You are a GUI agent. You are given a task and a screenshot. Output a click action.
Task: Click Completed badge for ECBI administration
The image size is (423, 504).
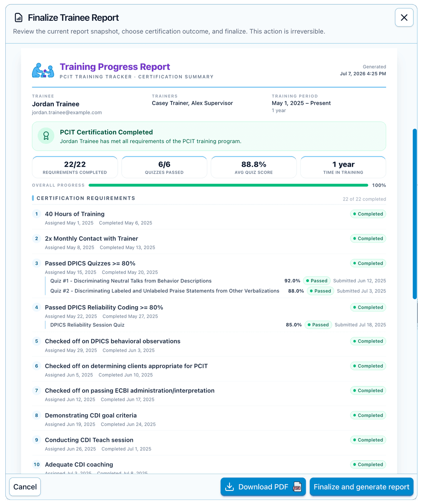(x=368, y=391)
